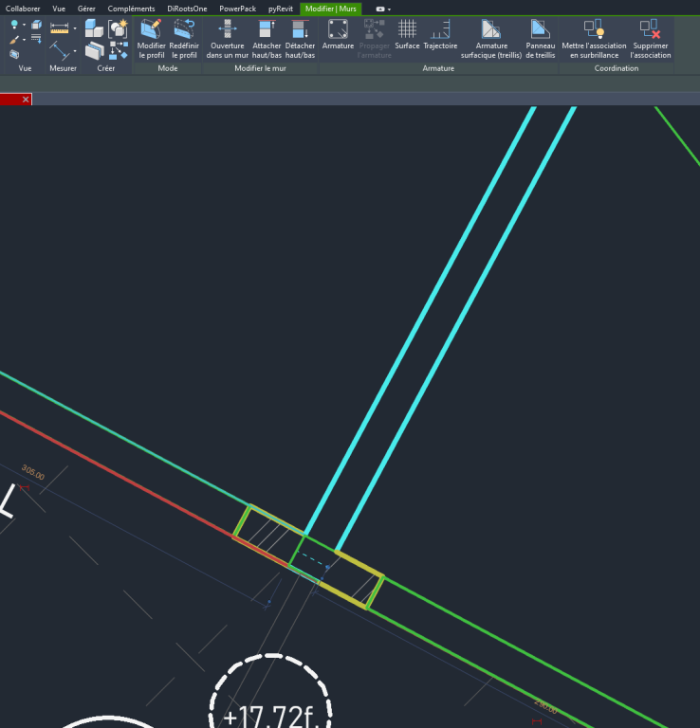Viewport: 700px width, 728px height.
Task: Select the Measure Between Two References ruler icon
Action: tap(60, 28)
